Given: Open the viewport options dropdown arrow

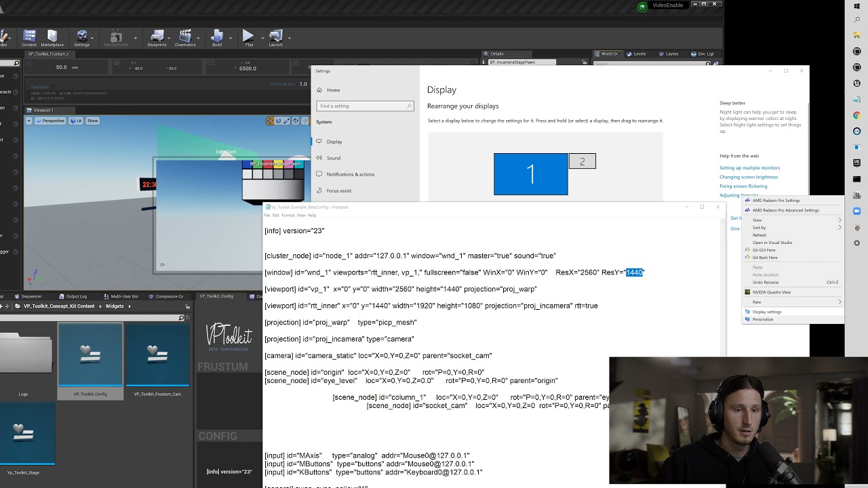Looking at the screenshot, I should click(x=29, y=121).
